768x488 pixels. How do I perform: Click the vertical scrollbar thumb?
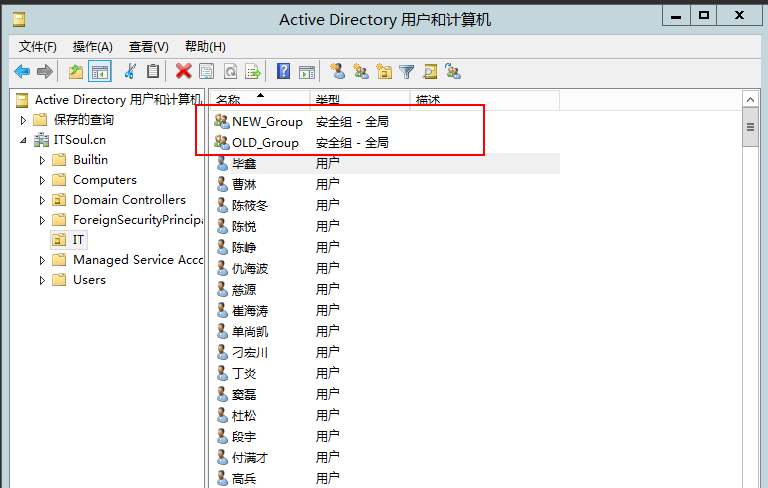[x=750, y=128]
